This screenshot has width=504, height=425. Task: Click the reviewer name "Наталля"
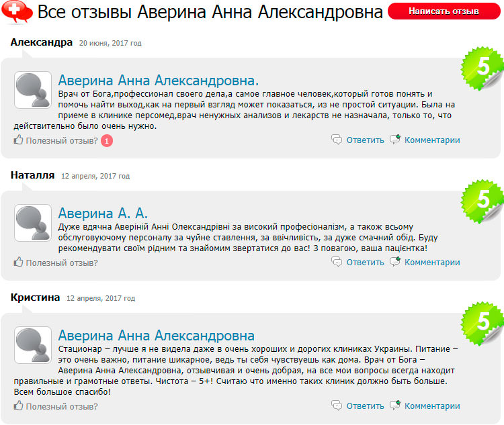(x=32, y=175)
